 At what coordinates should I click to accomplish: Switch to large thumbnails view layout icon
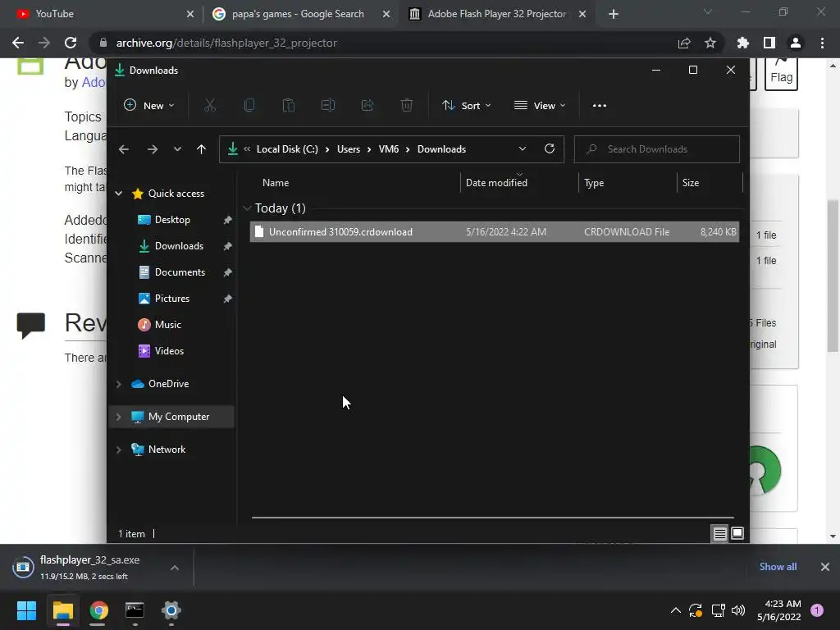pyautogui.click(x=737, y=533)
